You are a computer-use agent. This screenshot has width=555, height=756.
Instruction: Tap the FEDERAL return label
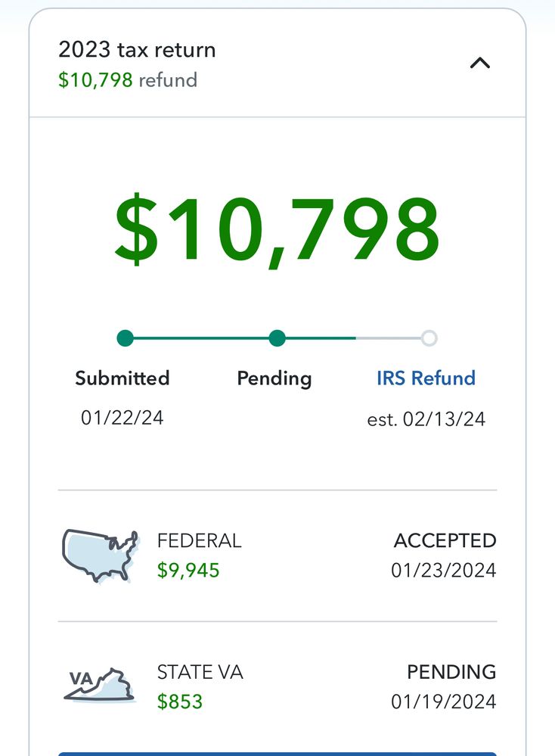point(199,541)
